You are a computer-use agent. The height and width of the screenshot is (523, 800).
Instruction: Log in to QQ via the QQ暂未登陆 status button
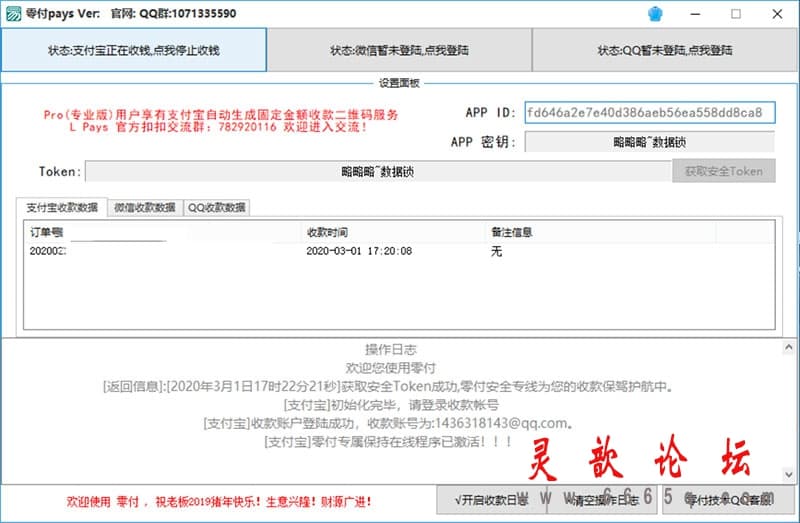point(665,50)
